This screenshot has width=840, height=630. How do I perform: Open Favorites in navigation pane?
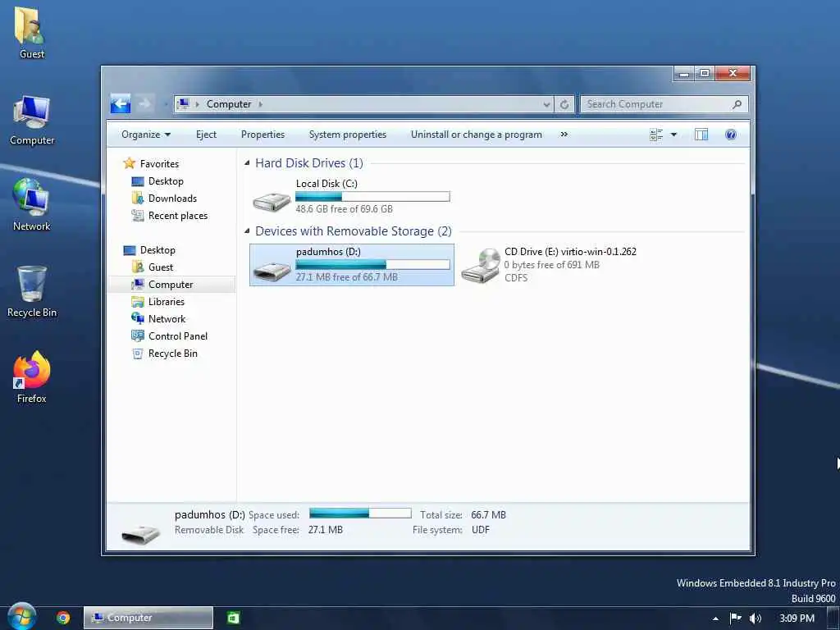click(x=159, y=164)
